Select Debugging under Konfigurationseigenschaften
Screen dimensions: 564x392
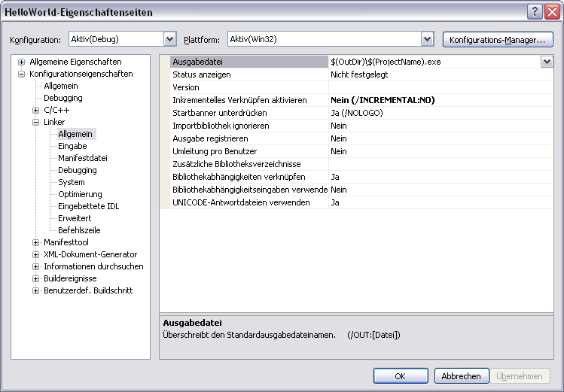tap(62, 98)
